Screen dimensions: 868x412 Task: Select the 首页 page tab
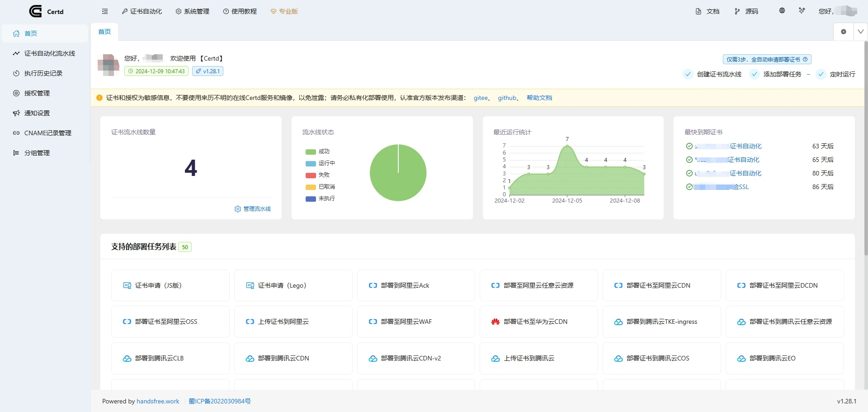click(104, 32)
